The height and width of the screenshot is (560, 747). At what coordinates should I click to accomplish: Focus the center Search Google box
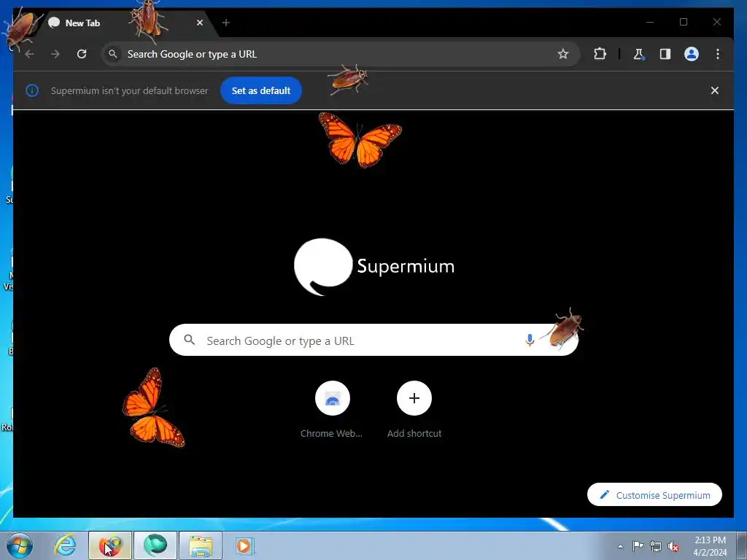click(373, 340)
